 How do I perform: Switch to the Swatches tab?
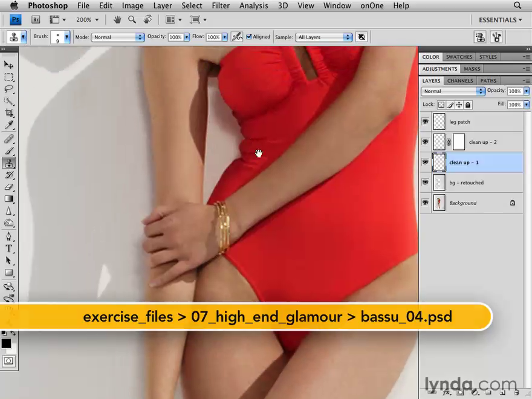[459, 57]
